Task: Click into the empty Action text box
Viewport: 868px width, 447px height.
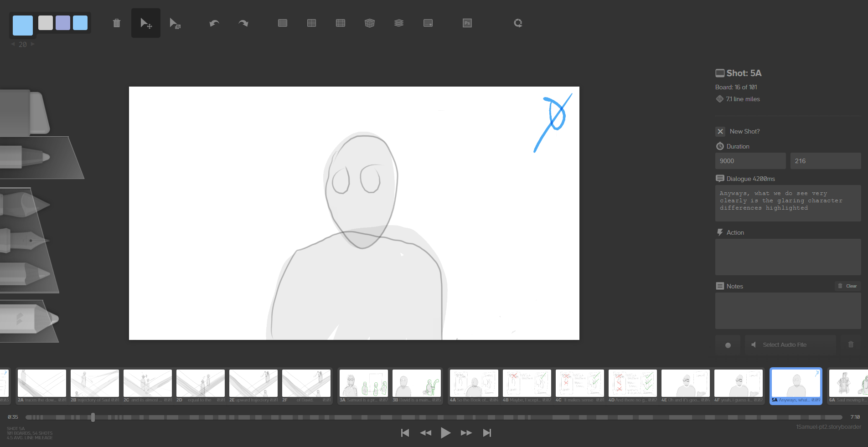Action: click(788, 257)
